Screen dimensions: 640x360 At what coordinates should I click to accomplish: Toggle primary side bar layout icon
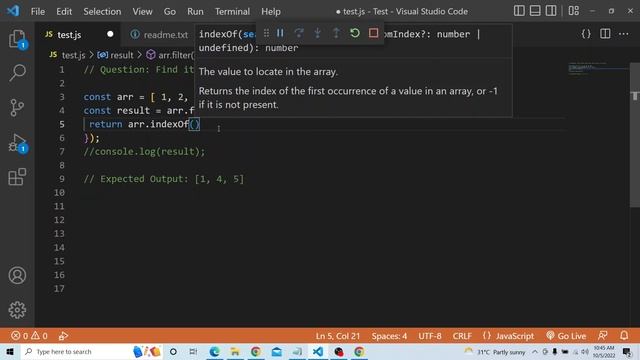519,11
